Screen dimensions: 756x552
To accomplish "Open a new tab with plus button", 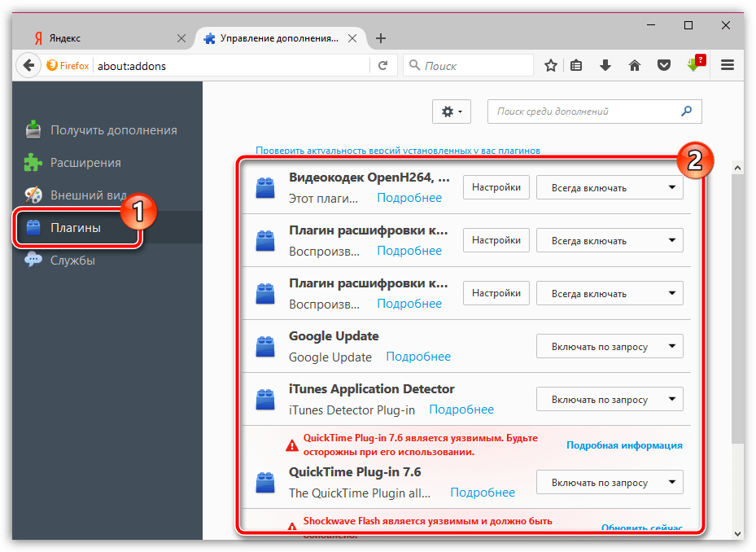I will 380,38.
